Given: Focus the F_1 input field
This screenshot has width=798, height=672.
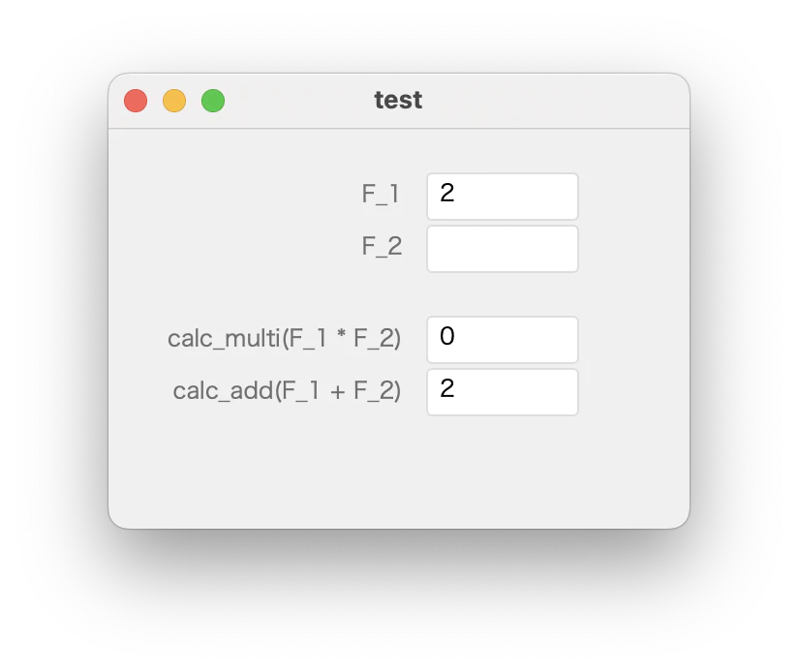Looking at the screenshot, I should click(x=503, y=197).
